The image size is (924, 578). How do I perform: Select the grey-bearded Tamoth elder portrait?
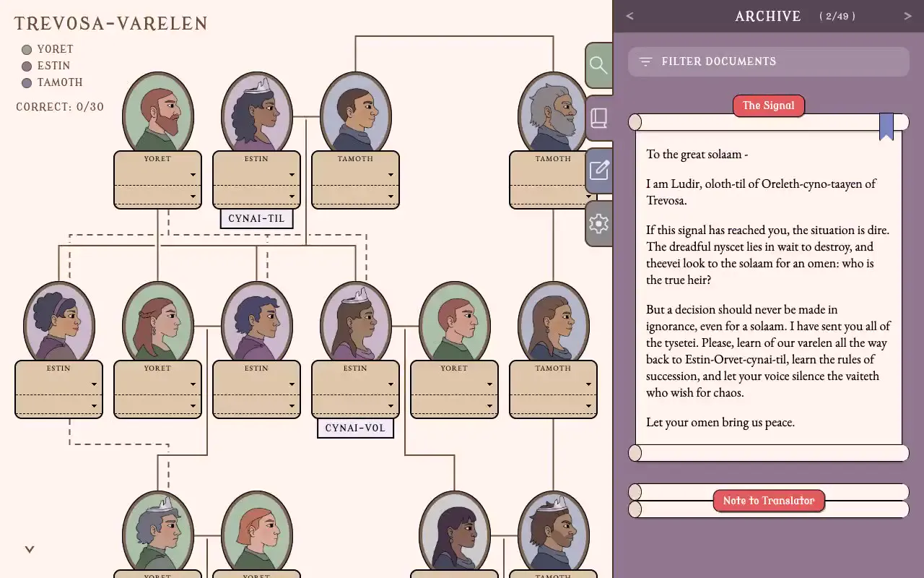(x=553, y=113)
